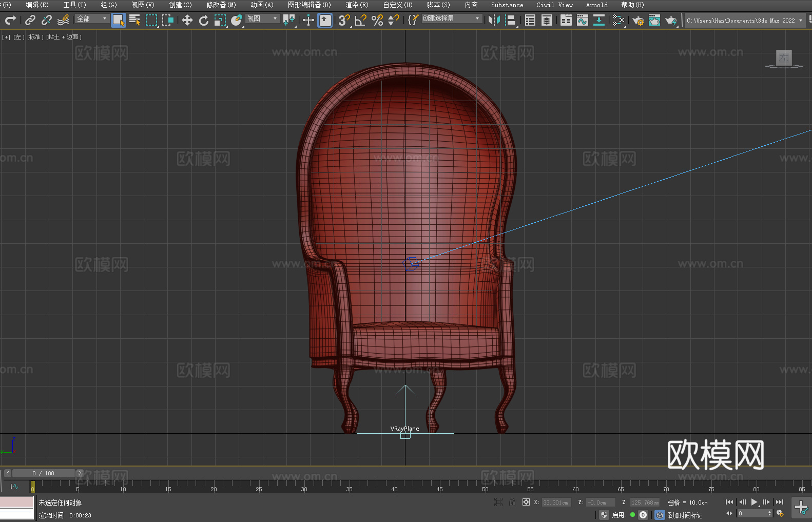Image resolution: width=812 pixels, height=522 pixels.
Task: Toggle the Isolate Selection icon
Action: pos(498,502)
